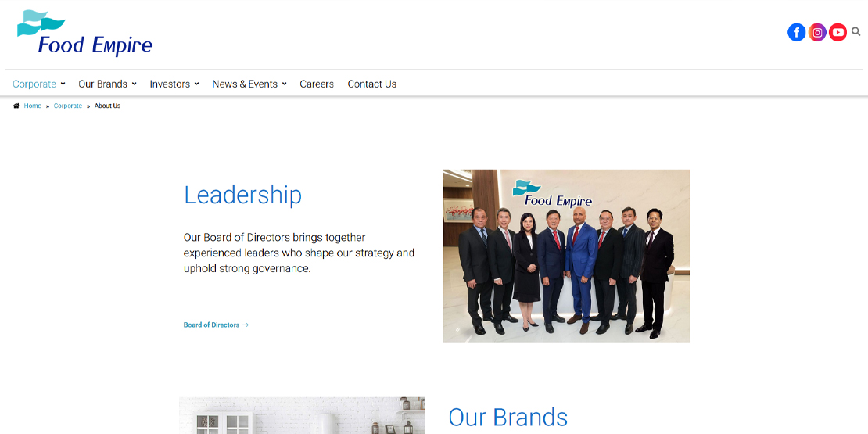The image size is (868, 434).
Task: Expand the Investors menu chevron
Action: click(x=196, y=84)
